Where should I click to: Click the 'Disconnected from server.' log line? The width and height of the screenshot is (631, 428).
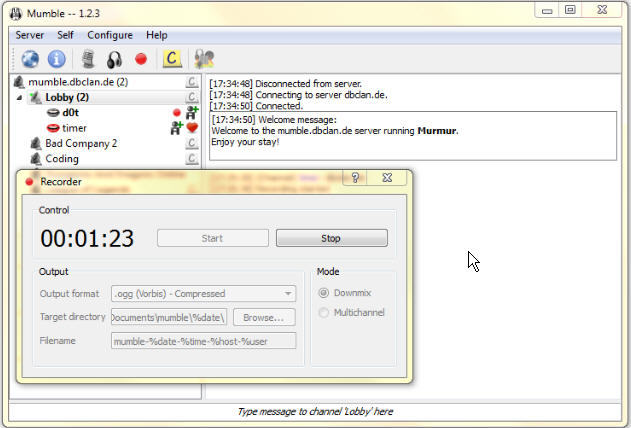click(285, 84)
